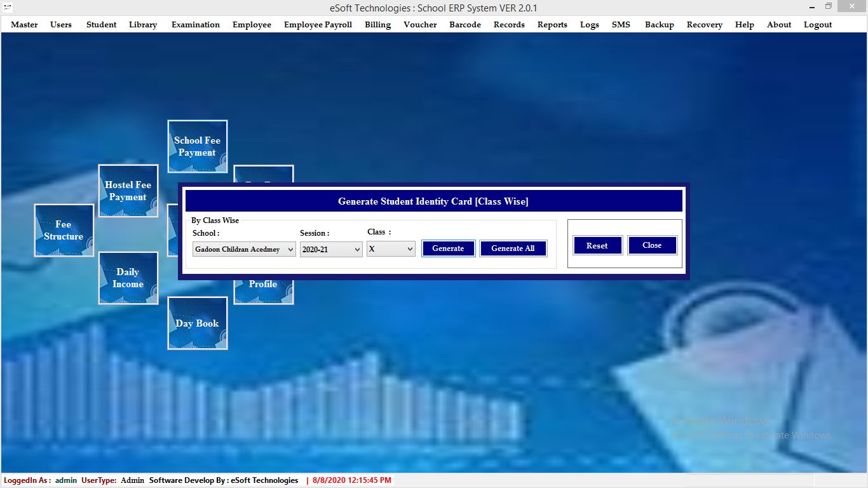This screenshot has width=868, height=488.
Task: Open the School Fee Payment tile
Action: tap(197, 147)
